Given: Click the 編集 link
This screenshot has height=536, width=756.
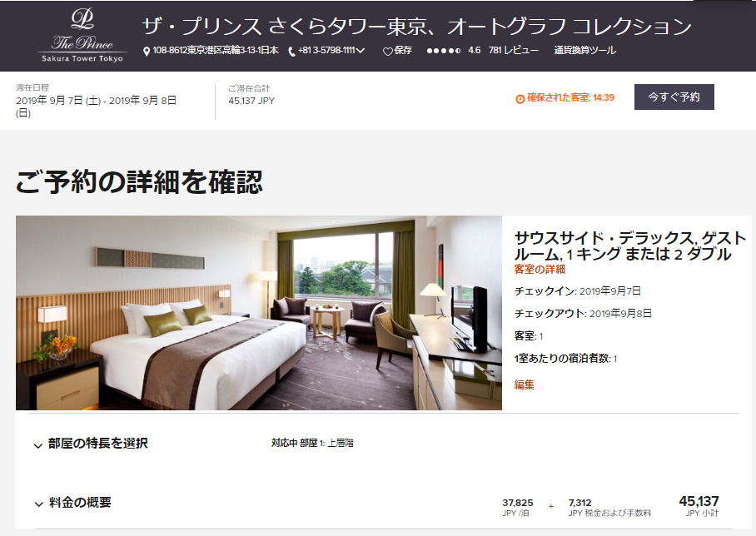Looking at the screenshot, I should (524, 385).
